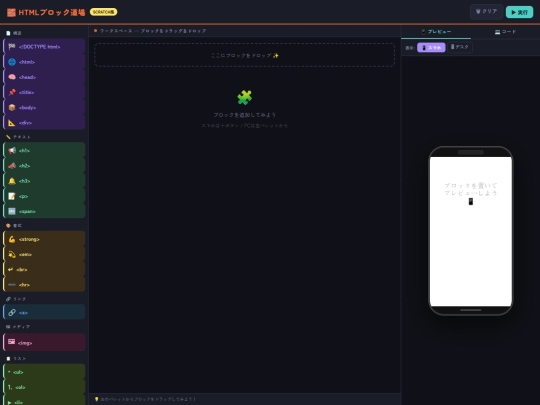Select the flag icon of DOCTYPE block
Viewport: 540px width, 405px height.
(x=12, y=46)
